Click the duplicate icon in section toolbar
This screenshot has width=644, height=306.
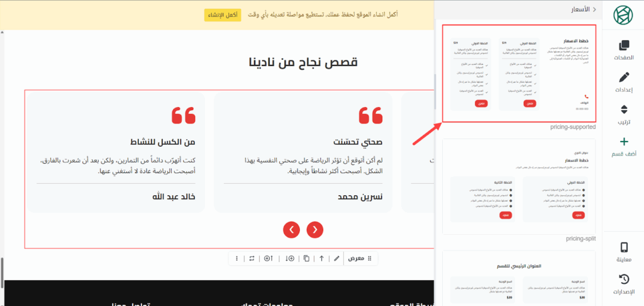click(306, 258)
